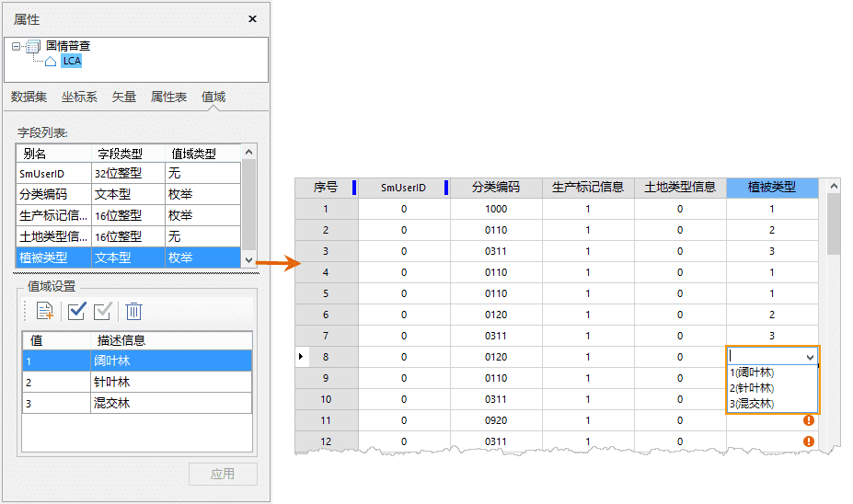This screenshot has height=504, width=853.
Task: Select the SmUserID row in field list
Action: (129, 174)
